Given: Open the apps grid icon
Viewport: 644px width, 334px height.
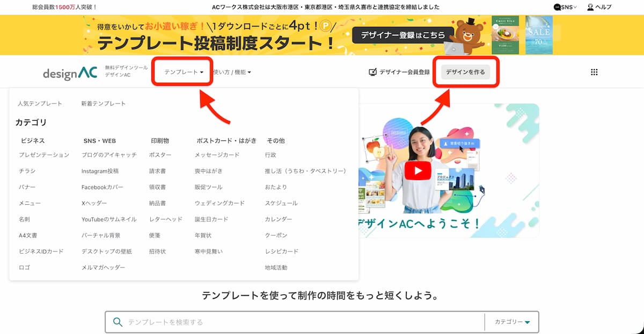Looking at the screenshot, I should [x=594, y=72].
